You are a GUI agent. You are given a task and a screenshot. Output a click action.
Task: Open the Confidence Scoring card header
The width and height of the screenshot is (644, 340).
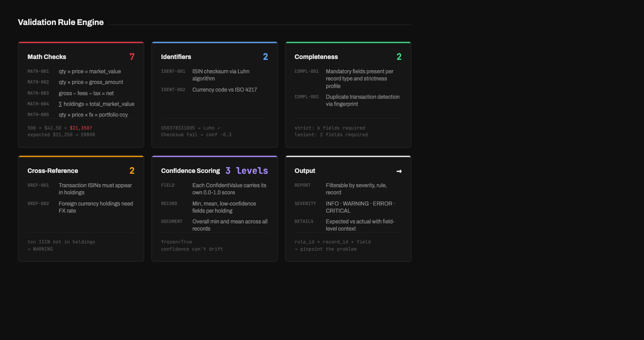click(191, 171)
